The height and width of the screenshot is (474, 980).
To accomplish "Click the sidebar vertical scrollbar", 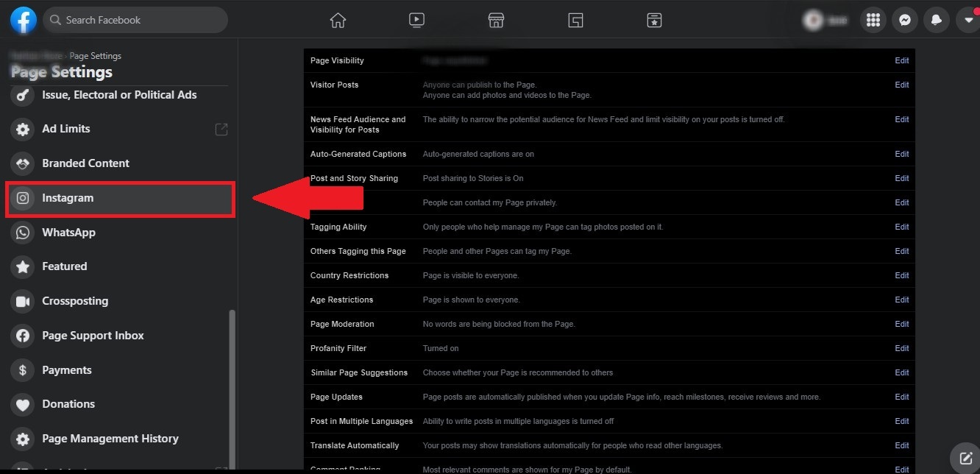I will [x=232, y=389].
